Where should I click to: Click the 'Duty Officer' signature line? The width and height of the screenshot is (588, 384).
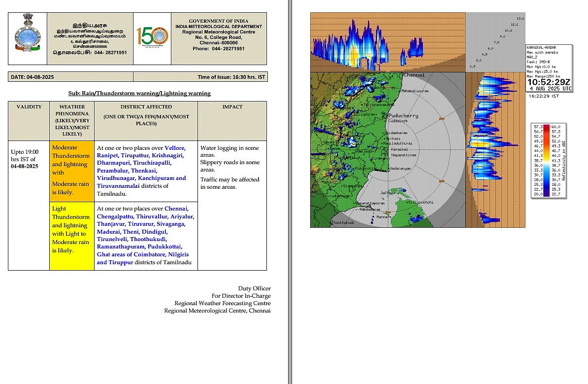(254, 289)
